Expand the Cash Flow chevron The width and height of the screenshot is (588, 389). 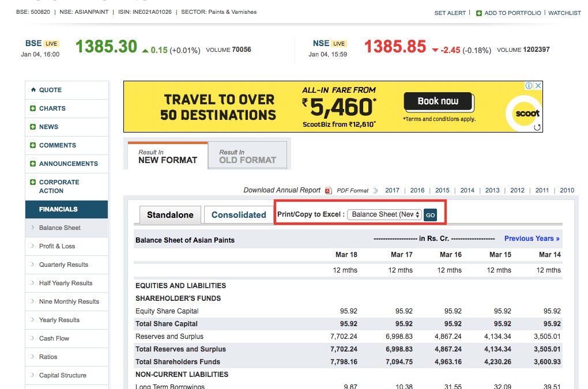click(x=33, y=338)
